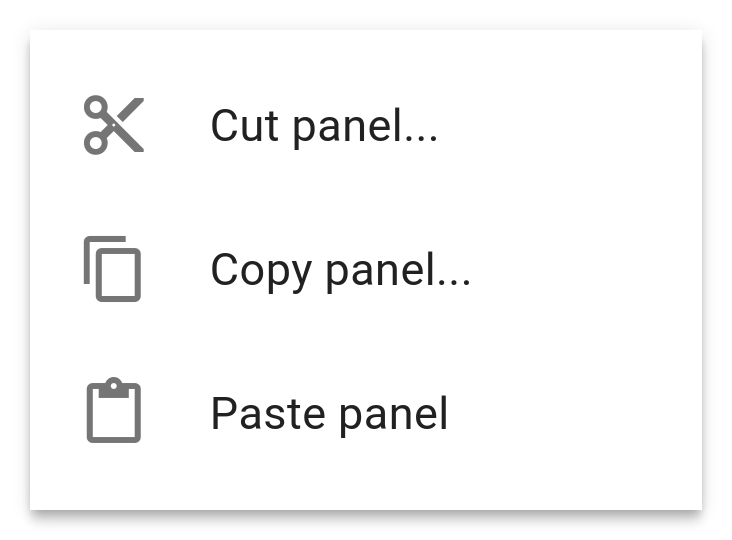
Task: Tap the gray clipboard icon in the menu
Action: pos(113,411)
